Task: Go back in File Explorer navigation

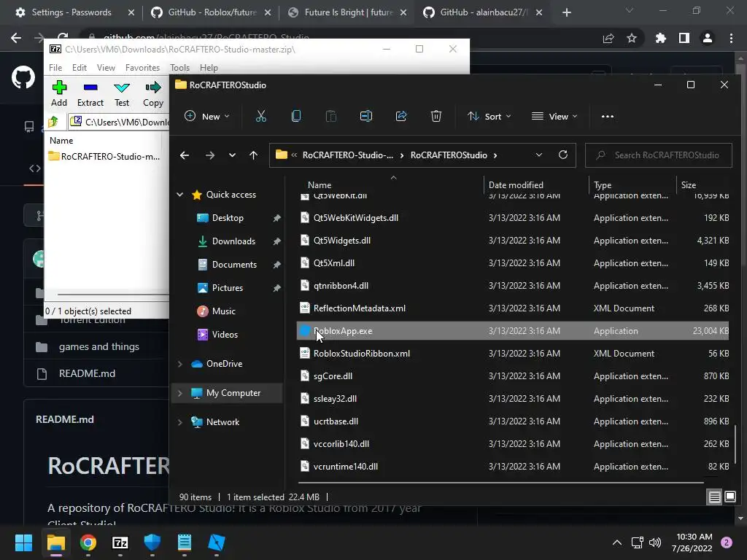Action: pyautogui.click(x=185, y=155)
